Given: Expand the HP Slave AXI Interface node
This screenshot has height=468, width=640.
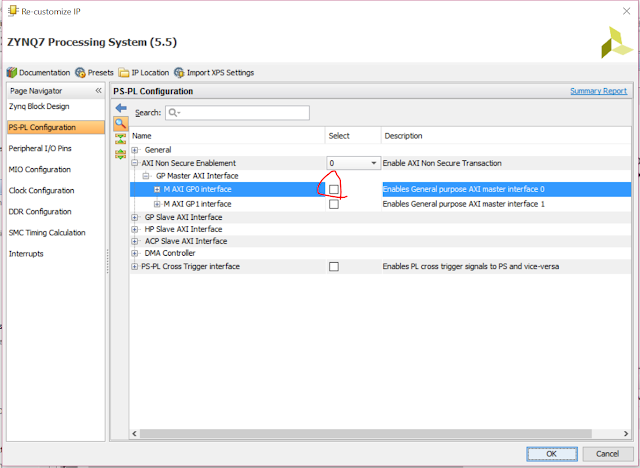Looking at the screenshot, I should pos(135,229).
